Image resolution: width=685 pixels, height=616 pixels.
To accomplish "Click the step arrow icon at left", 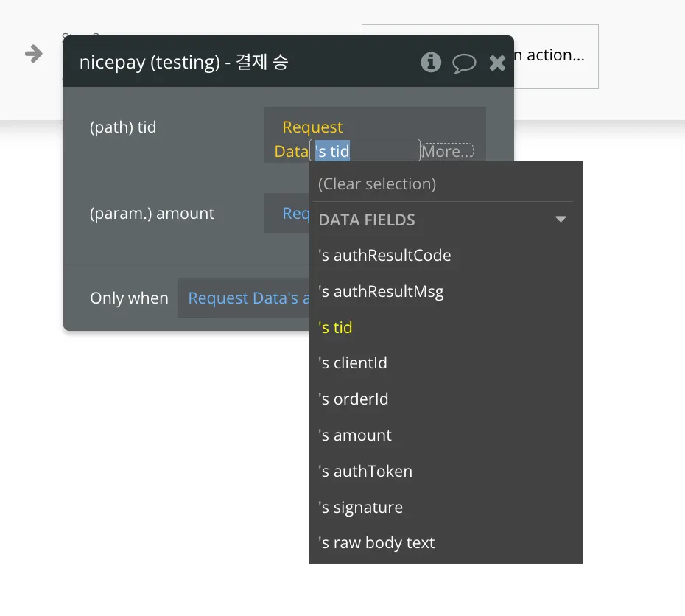I will coord(34,54).
